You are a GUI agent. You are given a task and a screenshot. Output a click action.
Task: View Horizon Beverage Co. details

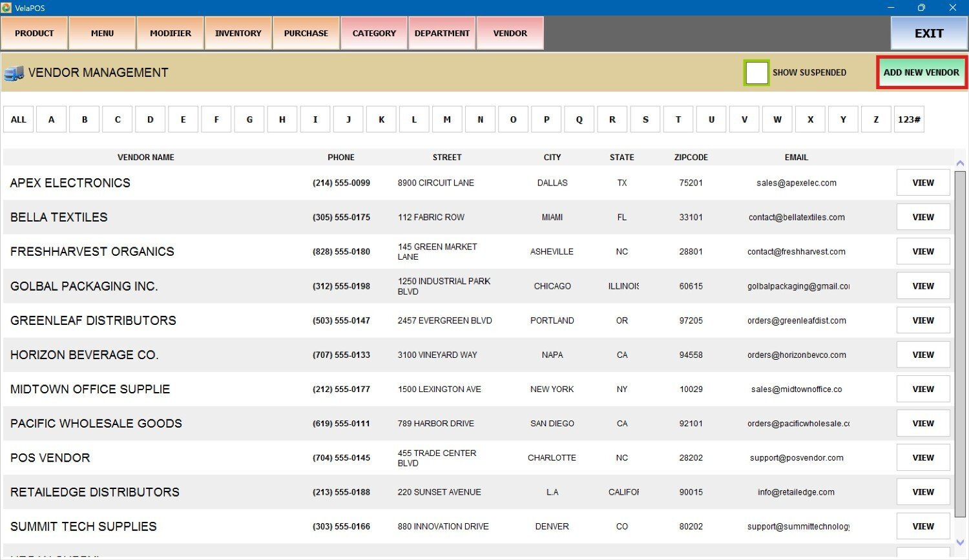922,355
